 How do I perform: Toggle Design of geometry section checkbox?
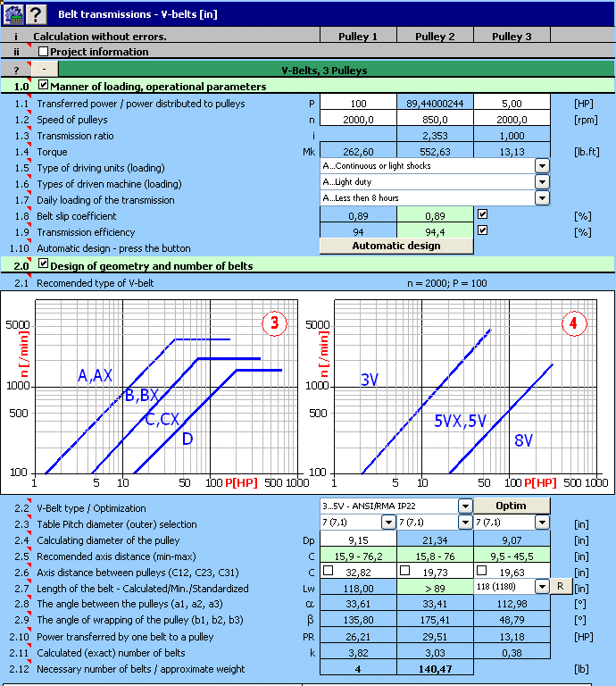pos(43,264)
